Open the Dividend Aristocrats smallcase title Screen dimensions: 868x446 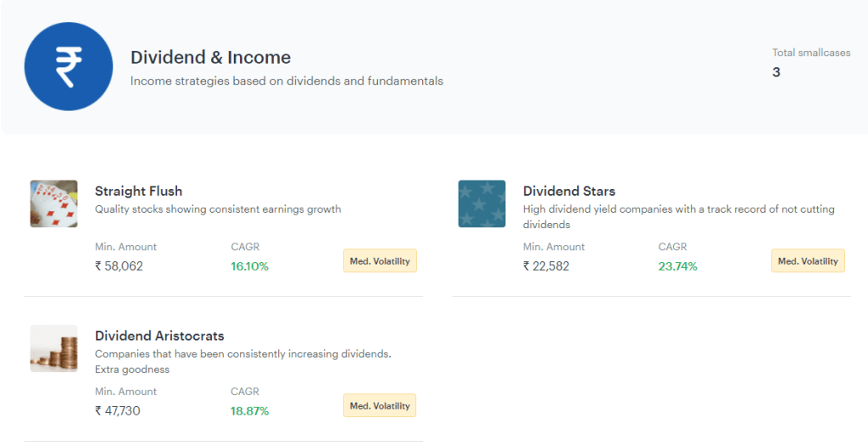pyautogui.click(x=159, y=336)
